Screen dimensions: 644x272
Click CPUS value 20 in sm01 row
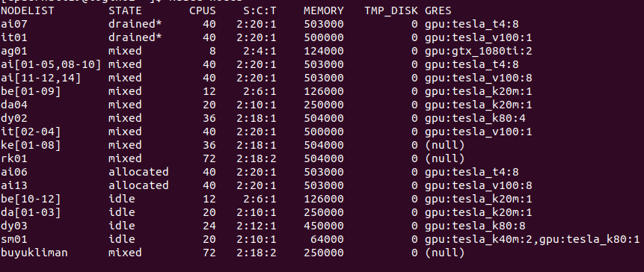tap(209, 240)
